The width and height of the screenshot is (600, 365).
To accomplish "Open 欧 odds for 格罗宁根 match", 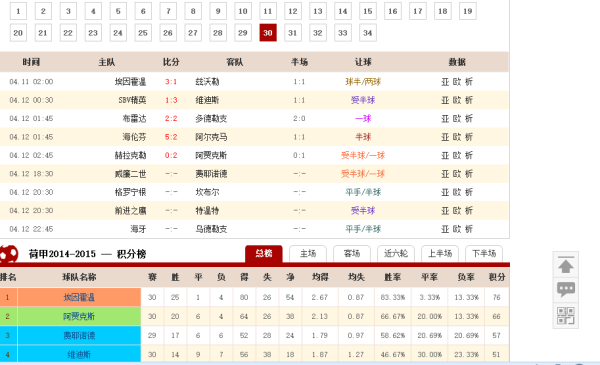I will (x=457, y=192).
